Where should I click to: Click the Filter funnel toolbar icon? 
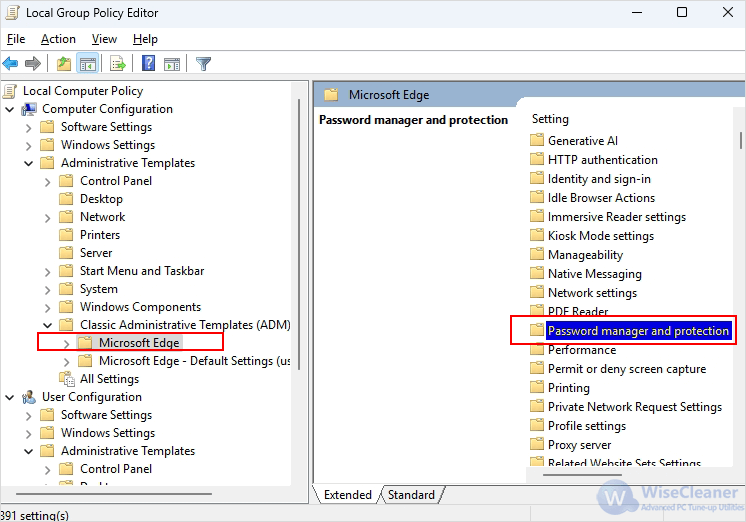203,63
